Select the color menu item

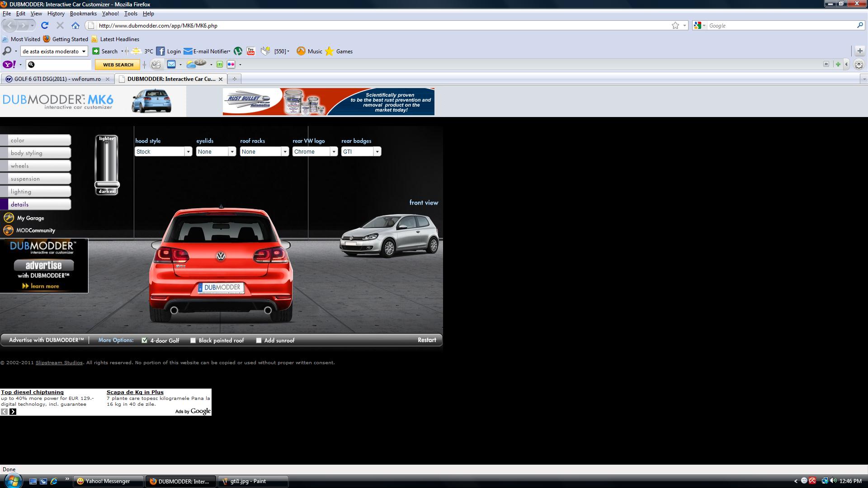[36, 141]
